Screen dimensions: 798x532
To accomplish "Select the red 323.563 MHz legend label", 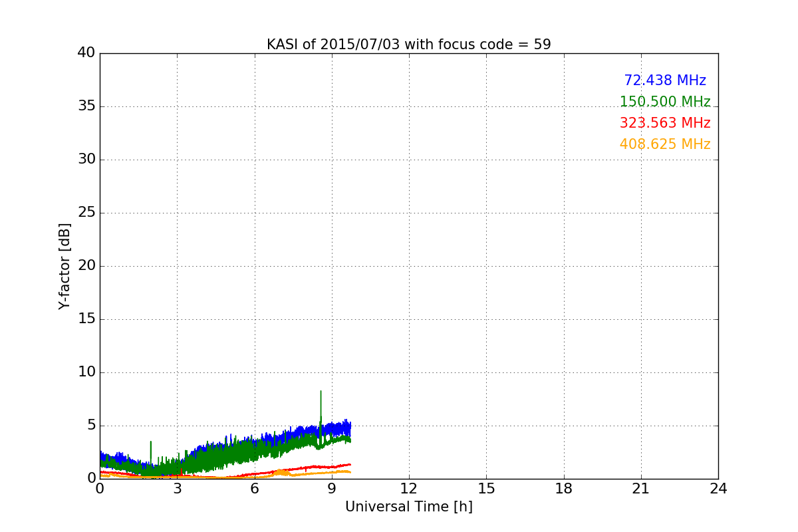I will pyautogui.click(x=665, y=123).
